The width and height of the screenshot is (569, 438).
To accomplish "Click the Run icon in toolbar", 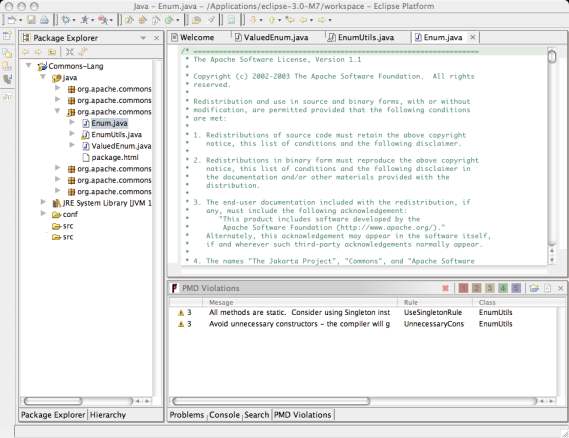I will (x=85, y=20).
